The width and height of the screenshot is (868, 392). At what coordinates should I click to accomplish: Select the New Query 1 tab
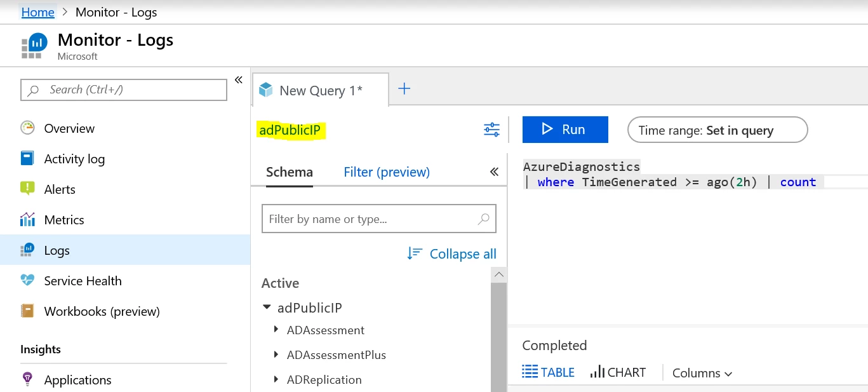pos(321,90)
